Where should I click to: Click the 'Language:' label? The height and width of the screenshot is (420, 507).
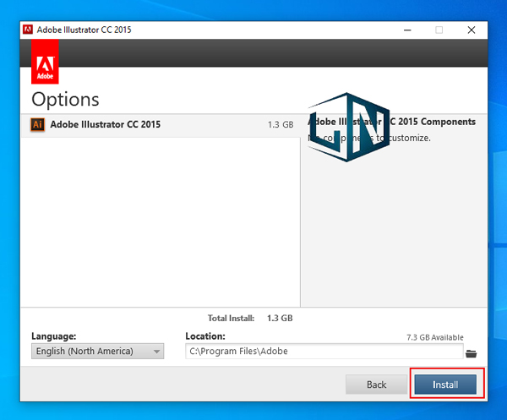[x=54, y=336]
